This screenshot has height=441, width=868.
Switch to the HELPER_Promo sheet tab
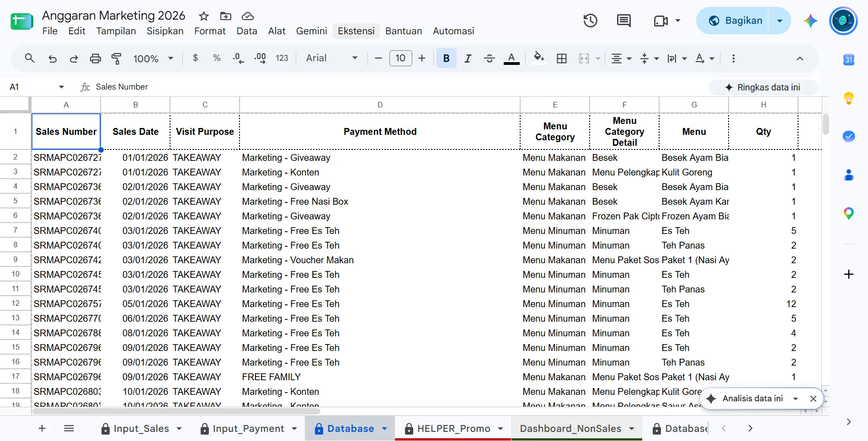tap(453, 429)
